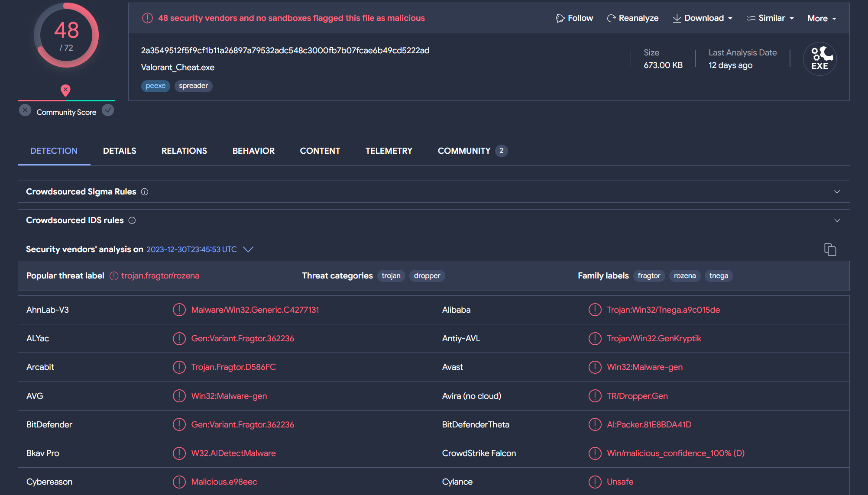Screen dimensions: 868x495
Task: Open the Download dropdown menu
Action: pos(703,18)
